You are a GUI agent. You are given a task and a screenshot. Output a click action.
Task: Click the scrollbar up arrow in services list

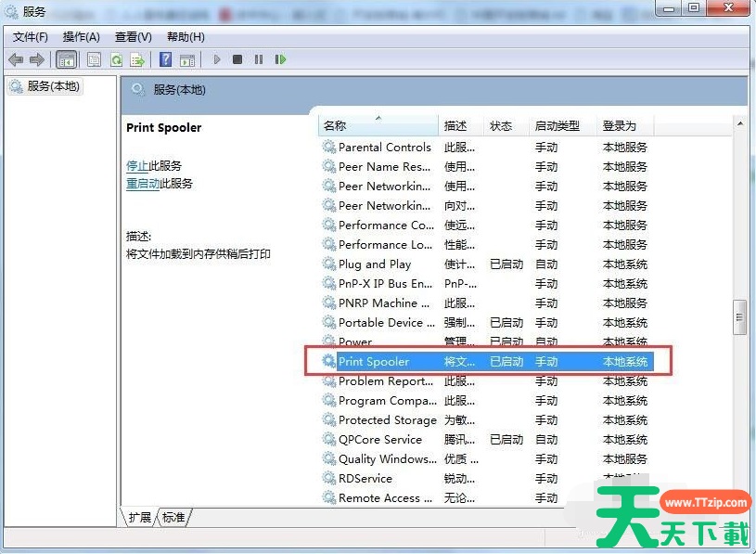739,125
